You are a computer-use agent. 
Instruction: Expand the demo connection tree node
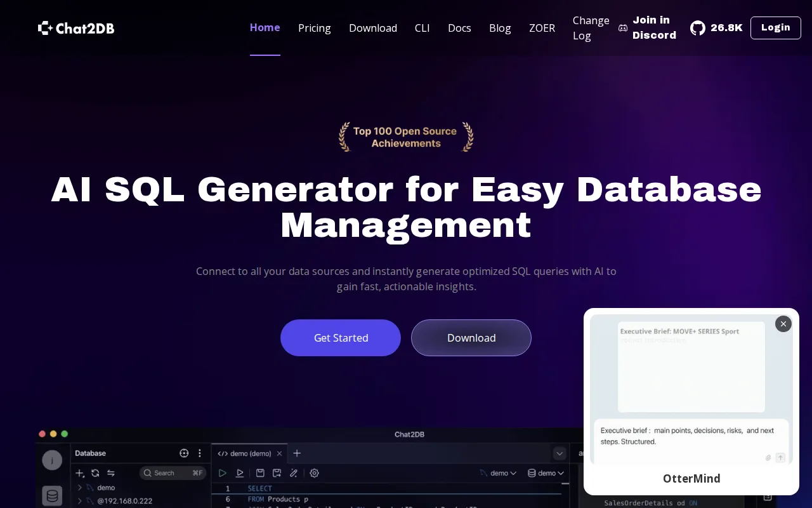80,488
